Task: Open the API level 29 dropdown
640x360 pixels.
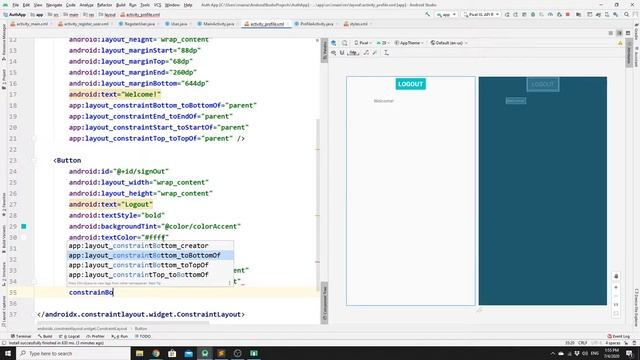Action: point(383,43)
